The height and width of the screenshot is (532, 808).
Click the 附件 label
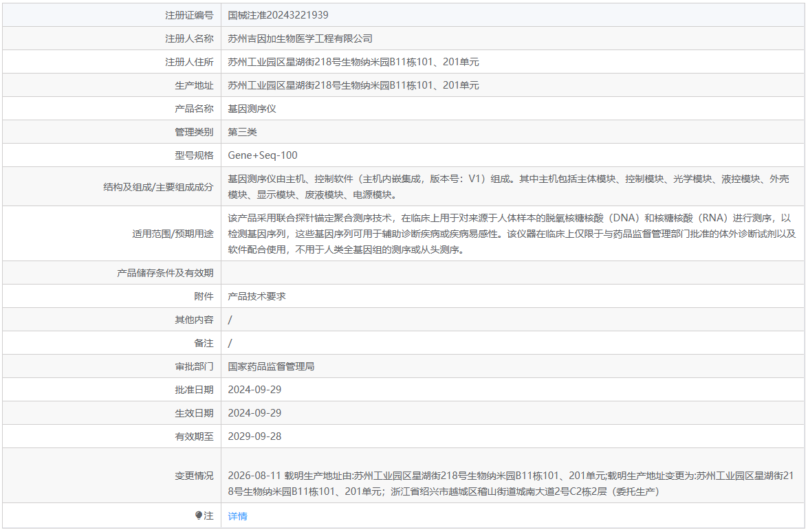click(x=204, y=297)
